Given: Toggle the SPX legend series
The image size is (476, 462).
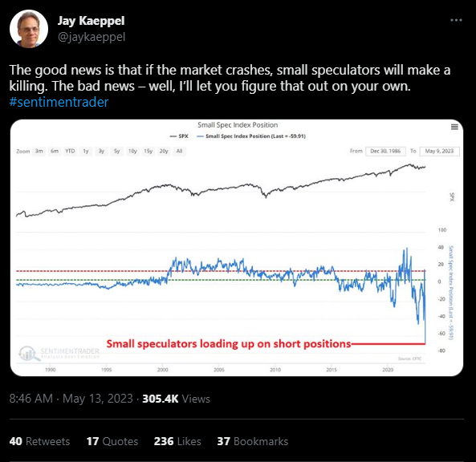Looking at the screenshot, I should click(x=179, y=136).
